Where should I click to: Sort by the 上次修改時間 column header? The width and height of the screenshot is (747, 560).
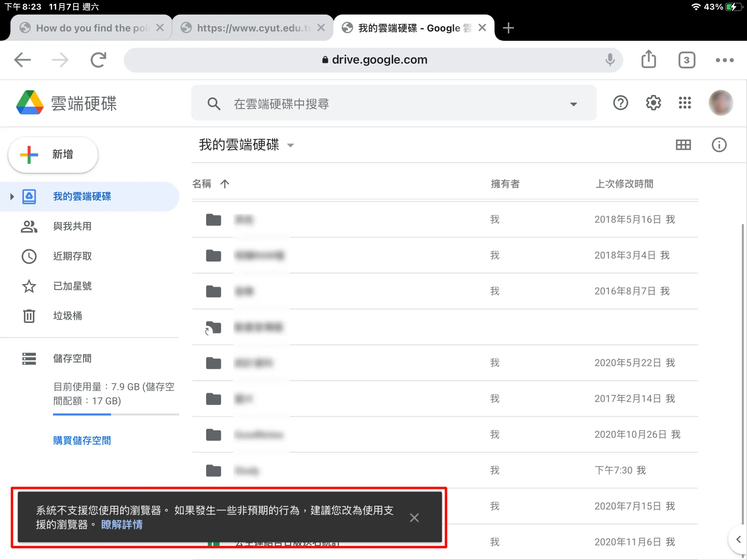click(624, 184)
